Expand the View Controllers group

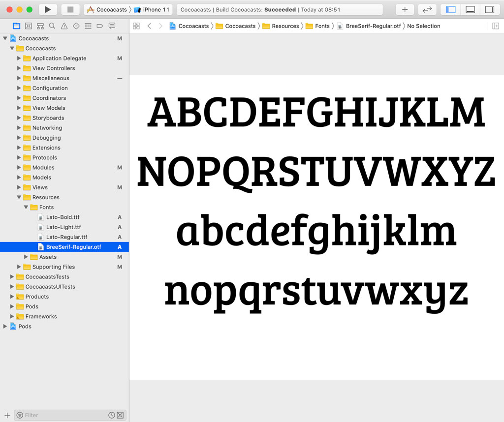19,68
